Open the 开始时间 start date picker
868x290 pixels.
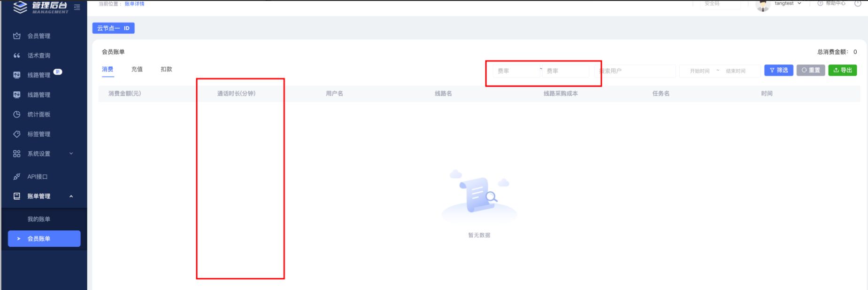tap(699, 71)
